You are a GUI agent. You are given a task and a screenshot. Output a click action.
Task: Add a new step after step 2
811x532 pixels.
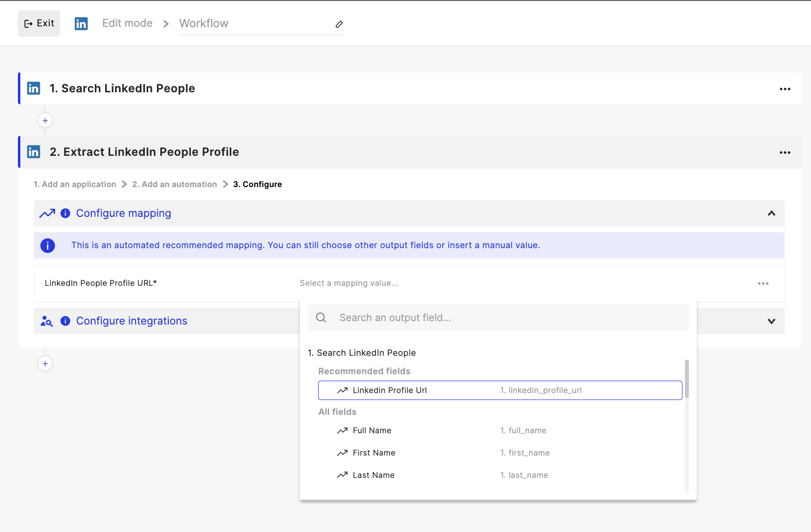point(45,364)
